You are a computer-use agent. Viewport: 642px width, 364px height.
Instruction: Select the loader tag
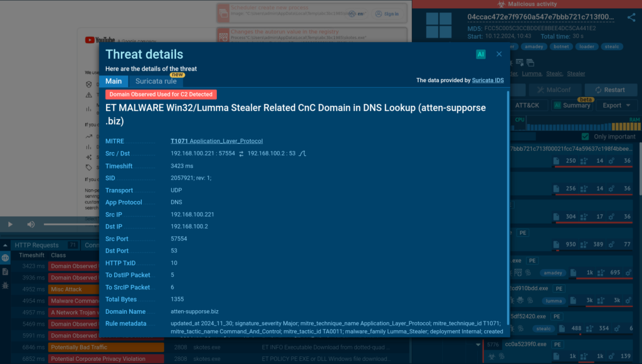pyautogui.click(x=586, y=46)
